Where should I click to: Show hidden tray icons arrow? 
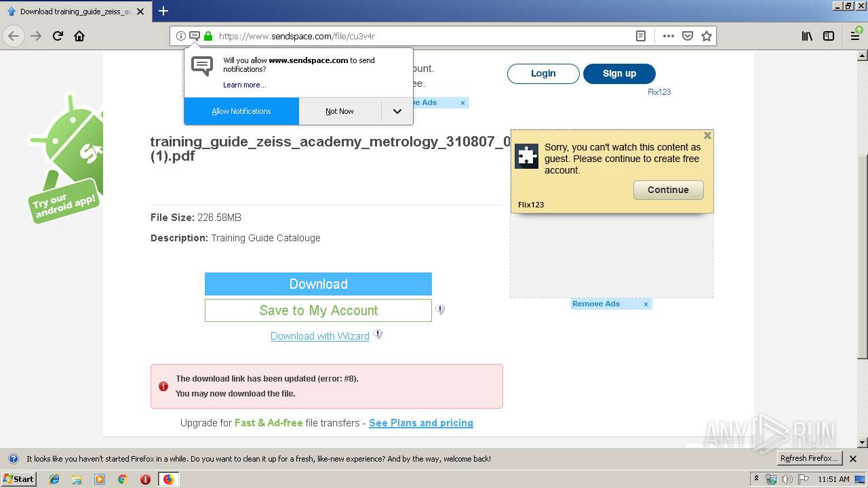756,479
